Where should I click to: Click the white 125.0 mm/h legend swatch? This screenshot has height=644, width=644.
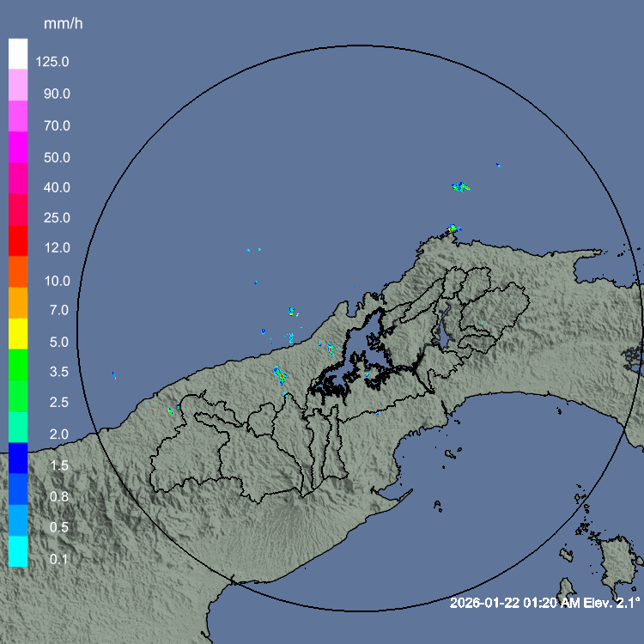[18, 53]
